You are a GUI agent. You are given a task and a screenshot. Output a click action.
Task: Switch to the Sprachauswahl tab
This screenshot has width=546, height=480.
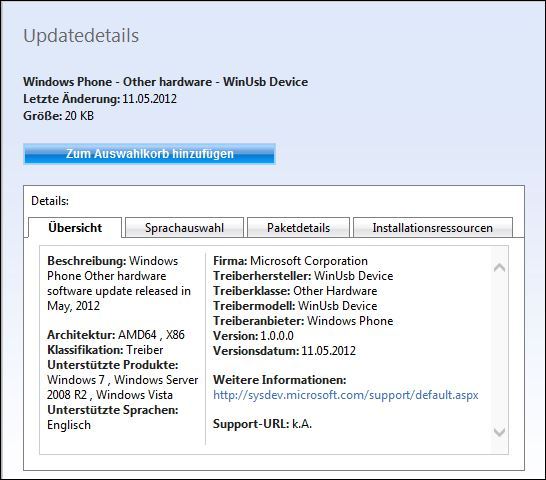point(184,227)
